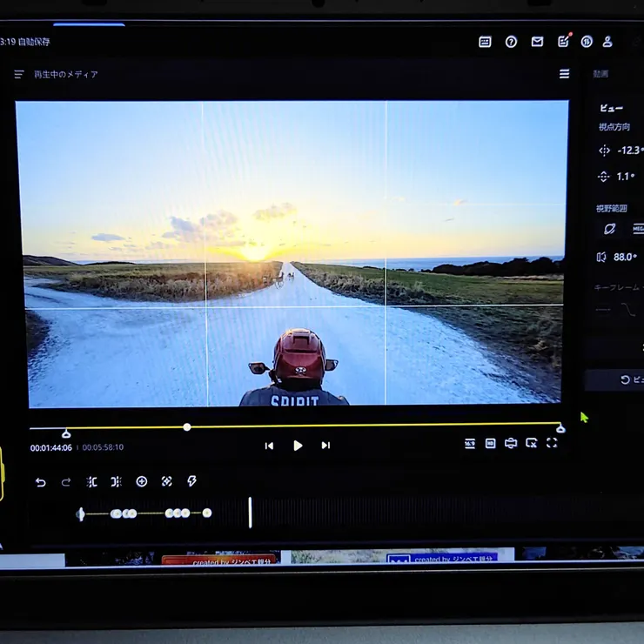Select the linear keyframe curve icon
The width and height of the screenshot is (644, 644).
(x=603, y=310)
